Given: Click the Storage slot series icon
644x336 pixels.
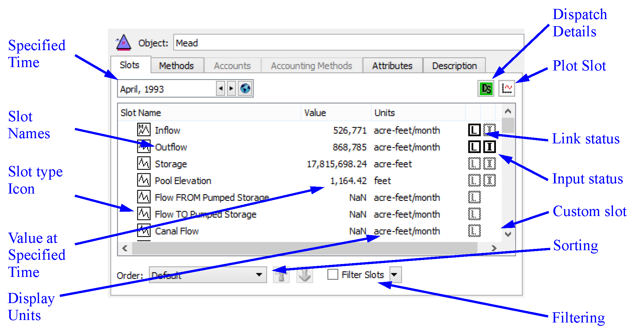Looking at the screenshot, I should (143, 163).
